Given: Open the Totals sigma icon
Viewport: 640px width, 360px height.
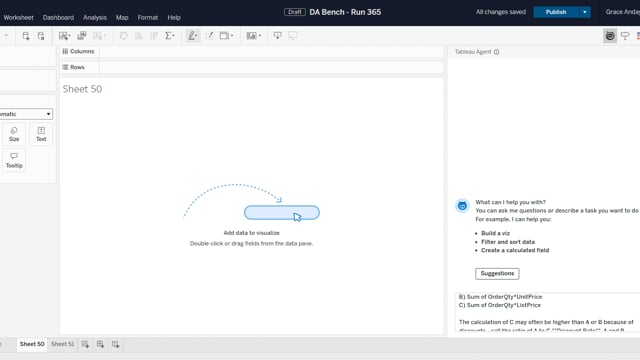Looking at the screenshot, I should pos(169,36).
